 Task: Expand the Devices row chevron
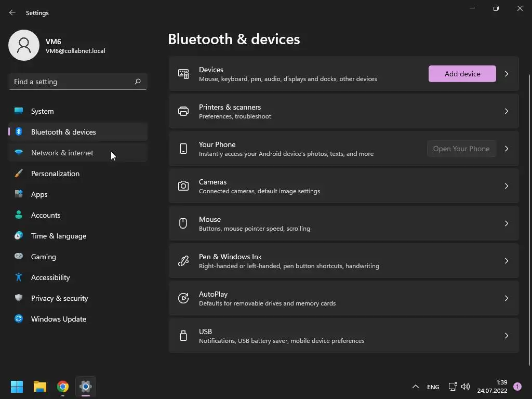[x=507, y=74]
